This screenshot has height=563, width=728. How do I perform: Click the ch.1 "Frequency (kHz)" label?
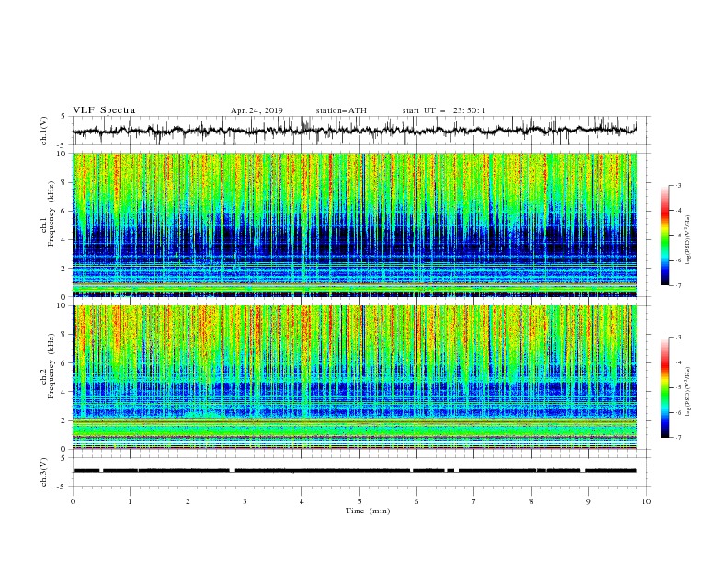[x=51, y=212]
